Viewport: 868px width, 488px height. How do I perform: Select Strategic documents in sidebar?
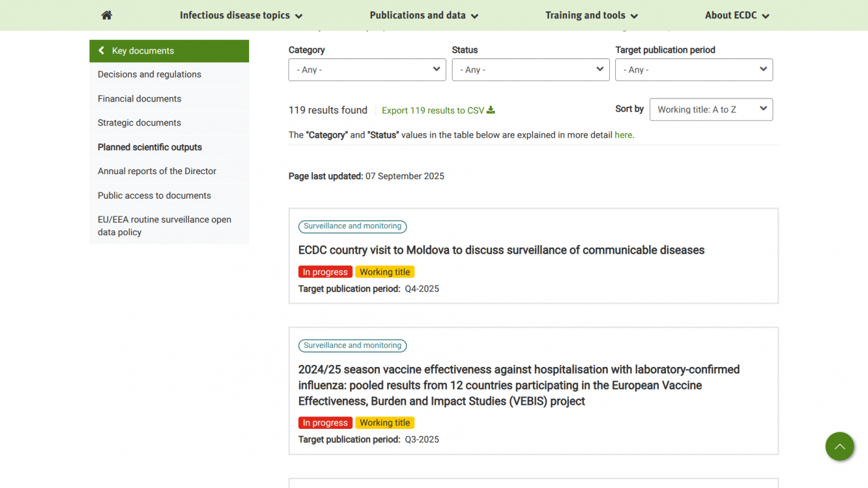click(x=139, y=123)
